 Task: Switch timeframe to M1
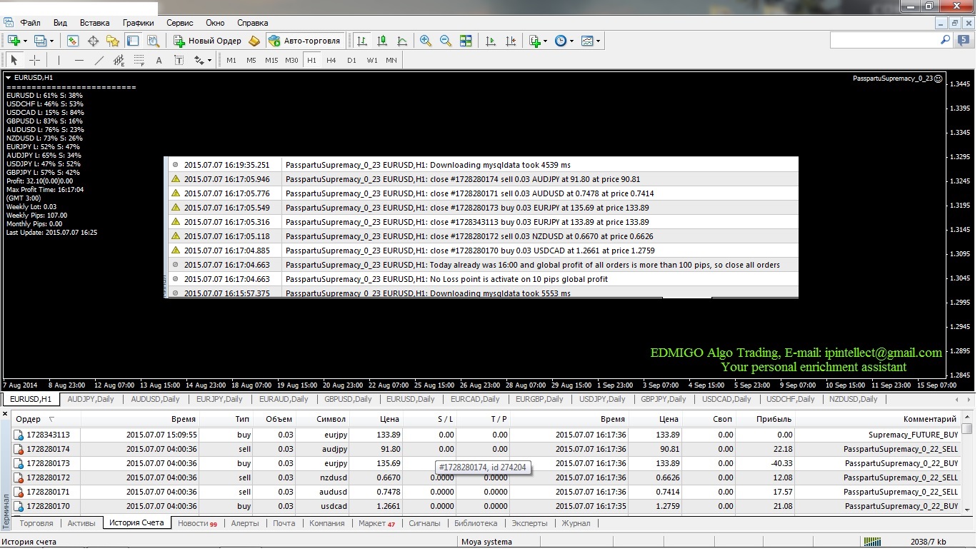pyautogui.click(x=231, y=60)
